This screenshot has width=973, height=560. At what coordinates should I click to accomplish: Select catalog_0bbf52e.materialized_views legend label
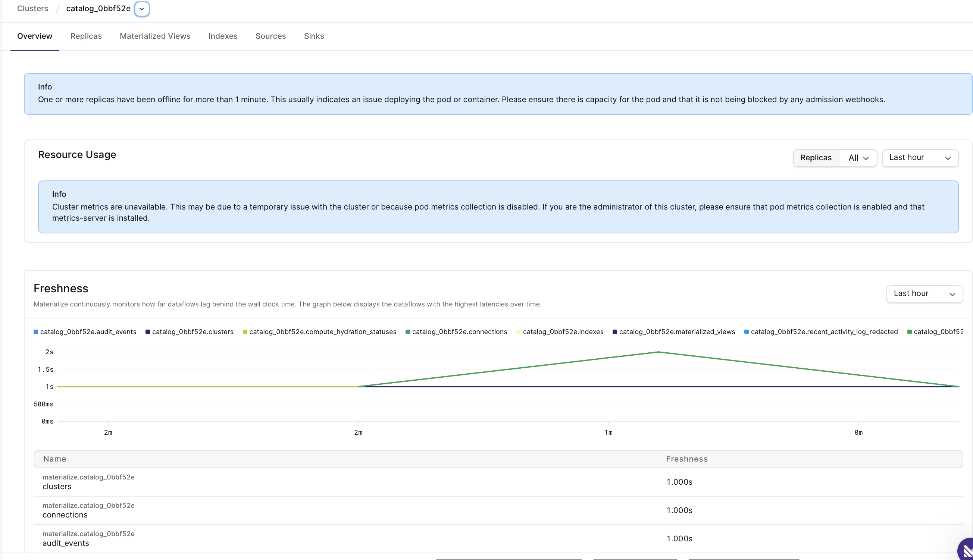[677, 332]
